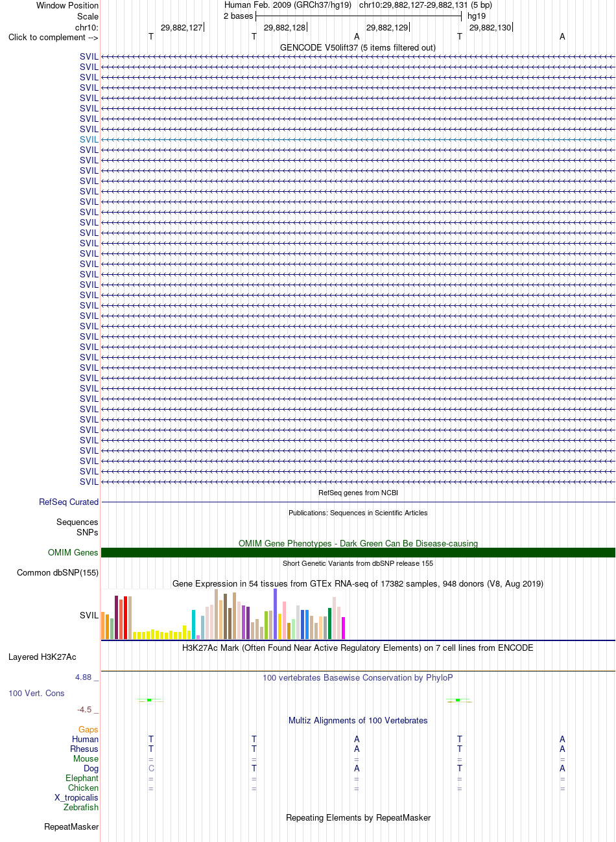Click the 'Publications: Sequences in Scientific Articles' title
Screen dimensions: 616x842
click(358, 513)
